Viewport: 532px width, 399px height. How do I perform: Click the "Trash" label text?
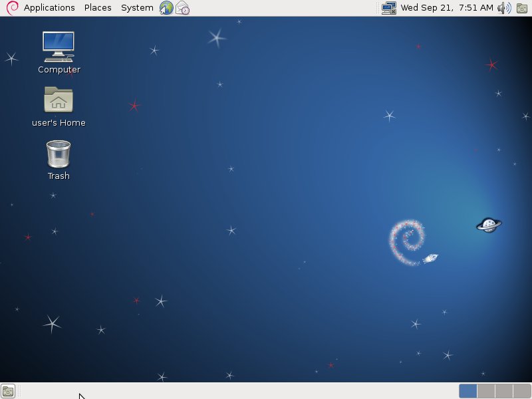[x=59, y=176]
